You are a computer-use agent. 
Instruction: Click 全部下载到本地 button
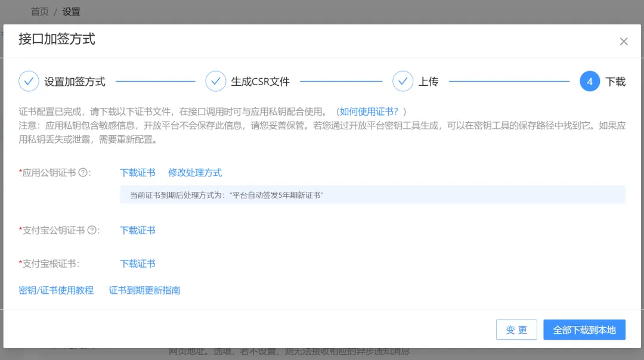[584, 330]
